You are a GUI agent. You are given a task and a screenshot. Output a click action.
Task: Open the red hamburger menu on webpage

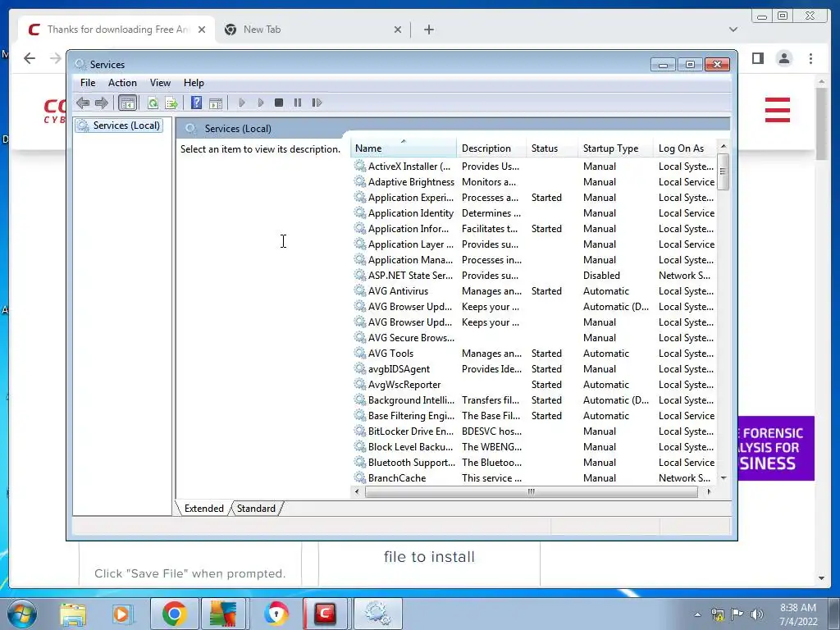point(778,110)
